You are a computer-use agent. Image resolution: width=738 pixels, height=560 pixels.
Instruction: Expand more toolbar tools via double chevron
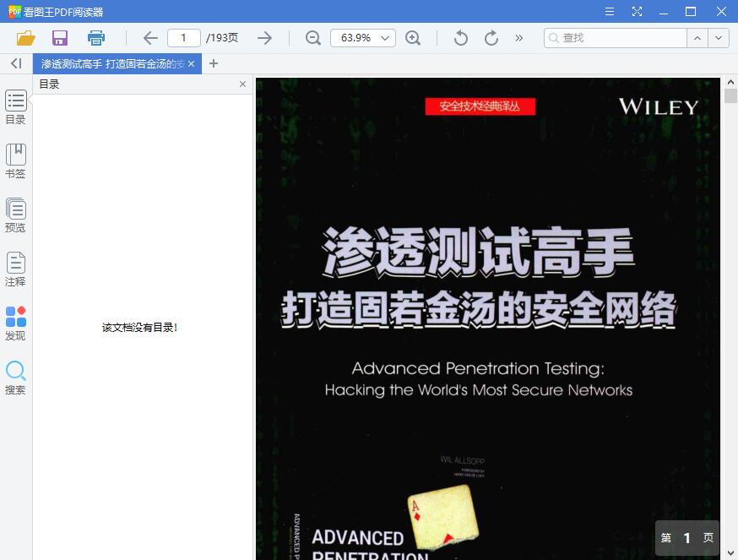(x=518, y=38)
